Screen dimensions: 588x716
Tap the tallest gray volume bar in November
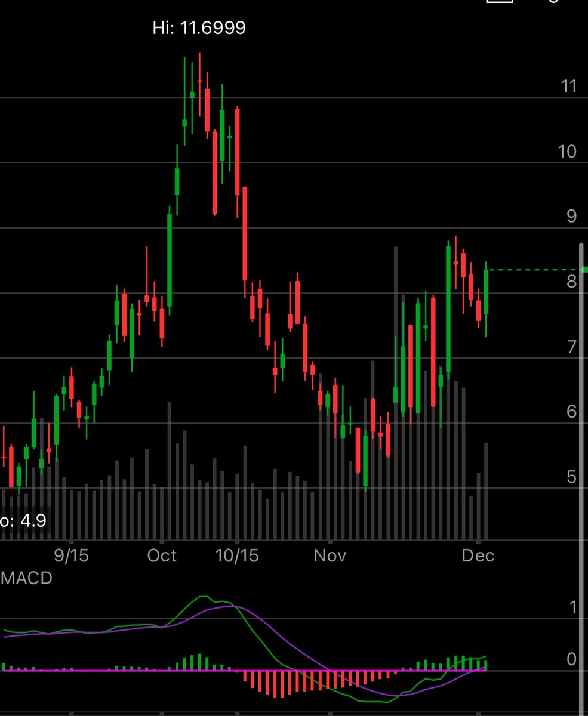point(395,393)
